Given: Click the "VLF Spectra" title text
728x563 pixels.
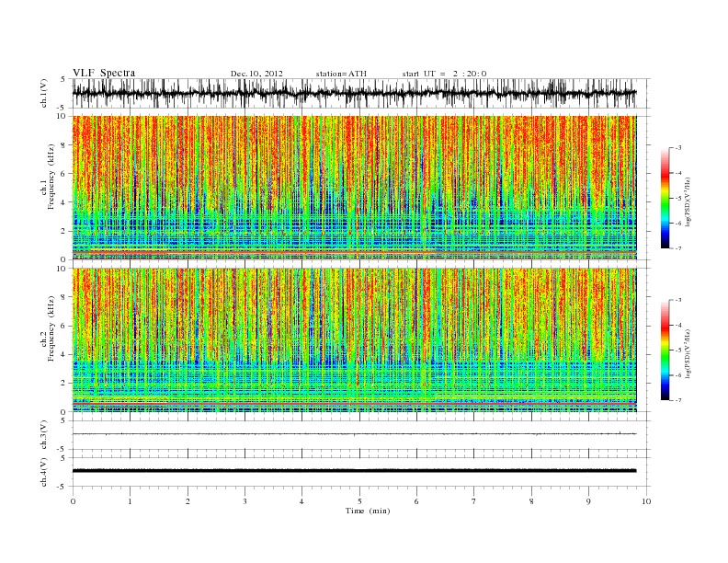Looking at the screenshot, I should point(104,73).
